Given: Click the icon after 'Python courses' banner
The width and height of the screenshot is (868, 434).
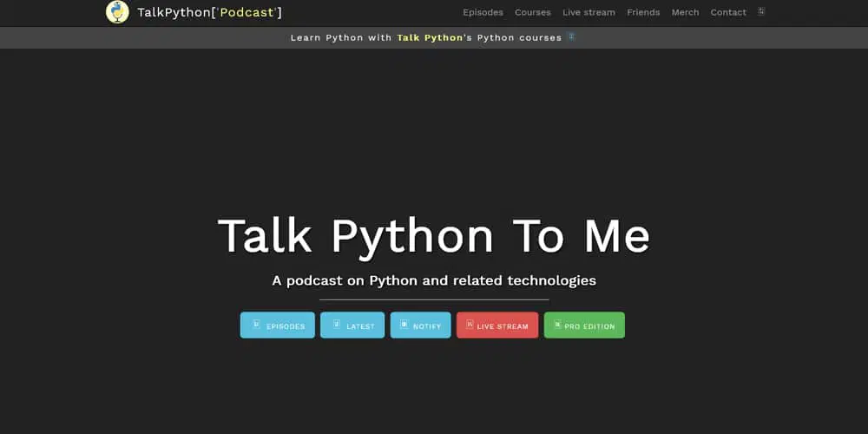Looking at the screenshot, I should point(572,37).
